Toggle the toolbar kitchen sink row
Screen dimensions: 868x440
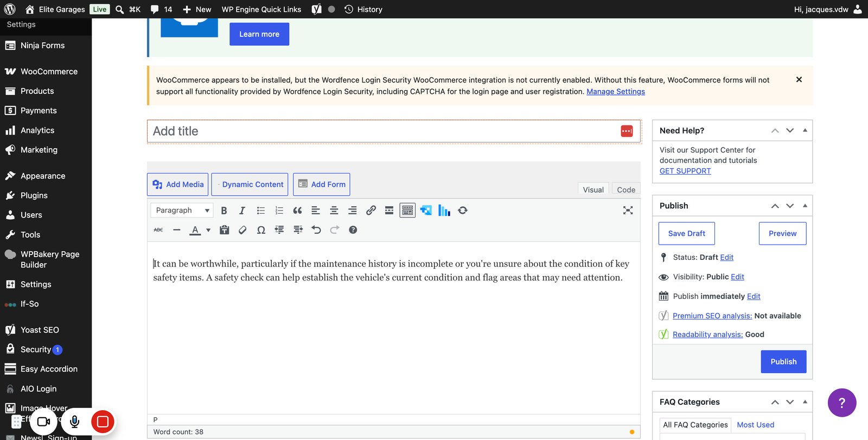(407, 211)
